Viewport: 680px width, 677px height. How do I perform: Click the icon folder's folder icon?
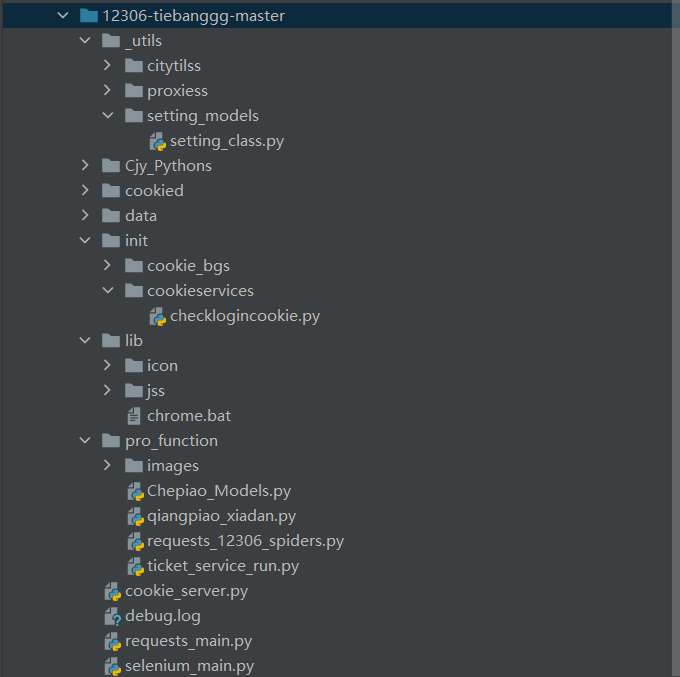(x=134, y=366)
